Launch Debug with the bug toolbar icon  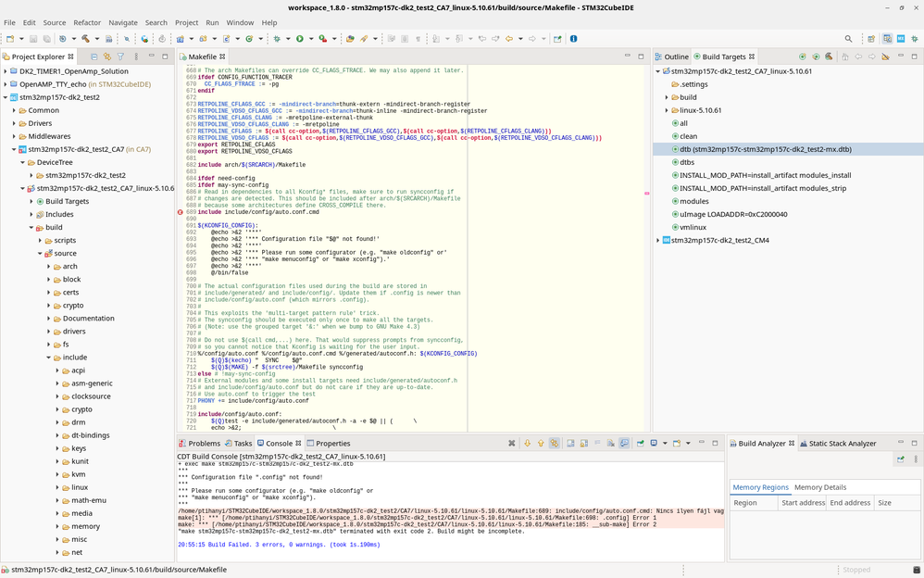[277, 39]
